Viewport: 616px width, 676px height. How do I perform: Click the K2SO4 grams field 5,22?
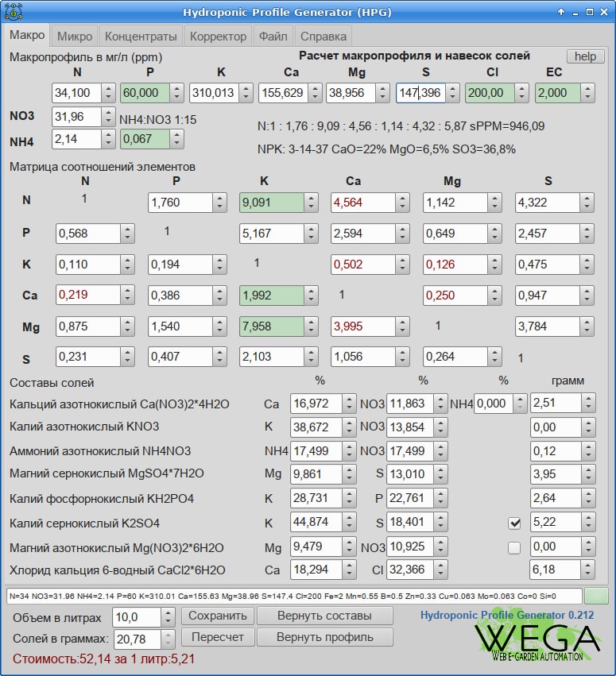(x=556, y=522)
